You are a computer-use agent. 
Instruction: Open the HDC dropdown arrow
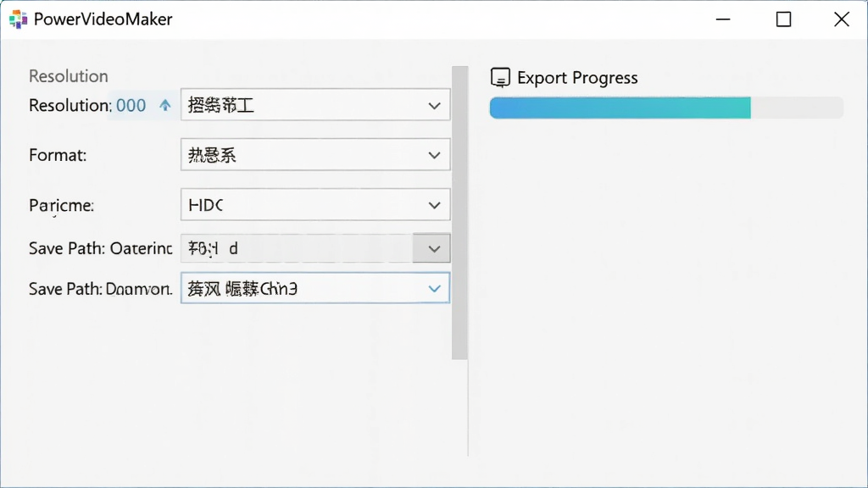pos(434,205)
